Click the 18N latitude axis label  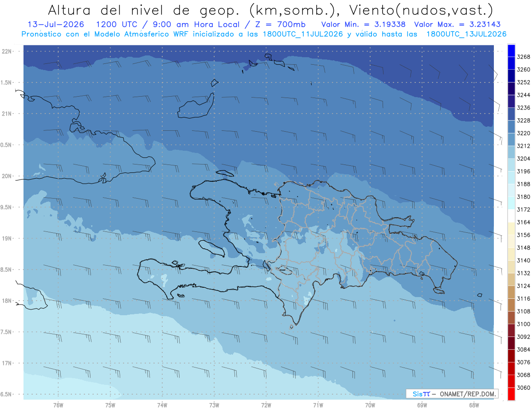(8, 301)
